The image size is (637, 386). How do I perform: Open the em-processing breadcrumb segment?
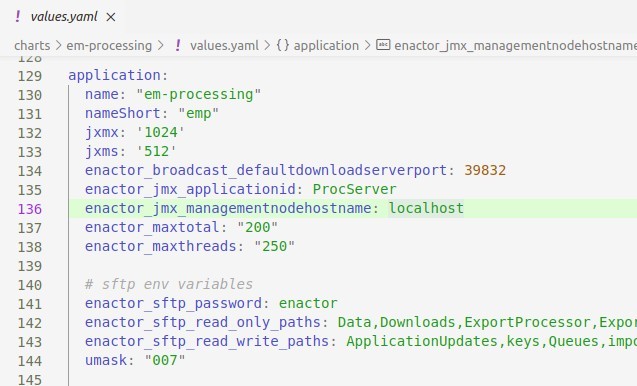pos(109,46)
